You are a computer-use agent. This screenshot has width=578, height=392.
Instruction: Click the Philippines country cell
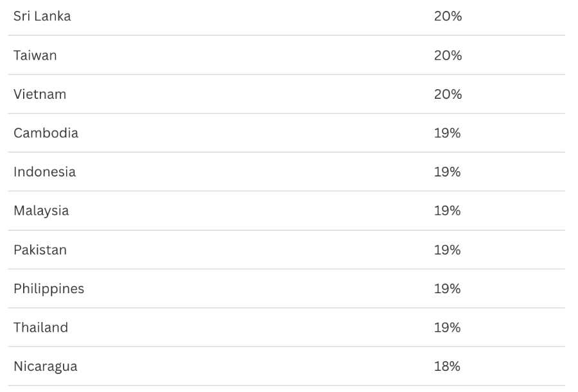49,289
